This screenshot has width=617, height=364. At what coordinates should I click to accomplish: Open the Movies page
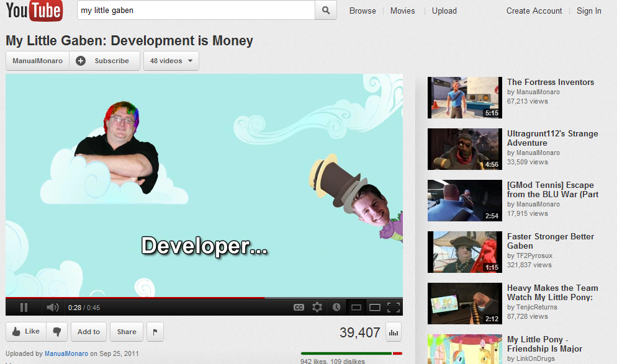point(403,11)
